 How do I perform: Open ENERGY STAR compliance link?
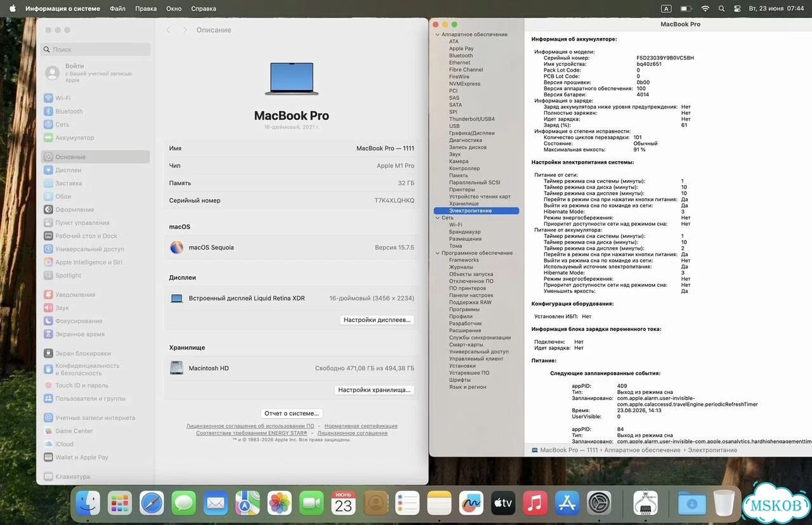[251, 433]
